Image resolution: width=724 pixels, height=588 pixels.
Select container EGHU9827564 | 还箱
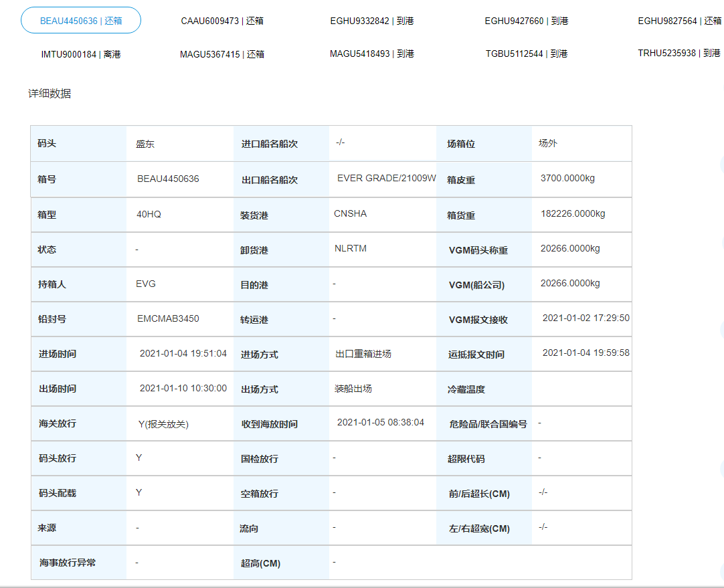(680, 21)
